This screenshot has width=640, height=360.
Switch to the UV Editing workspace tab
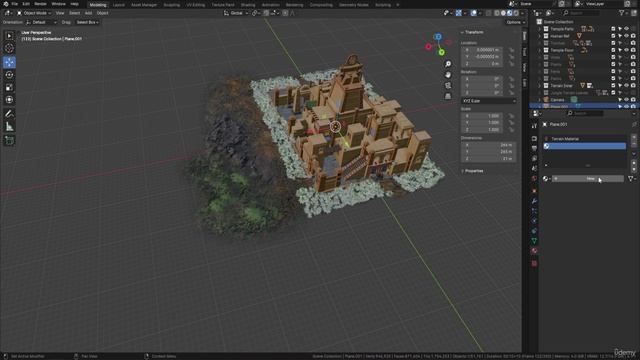click(x=196, y=5)
